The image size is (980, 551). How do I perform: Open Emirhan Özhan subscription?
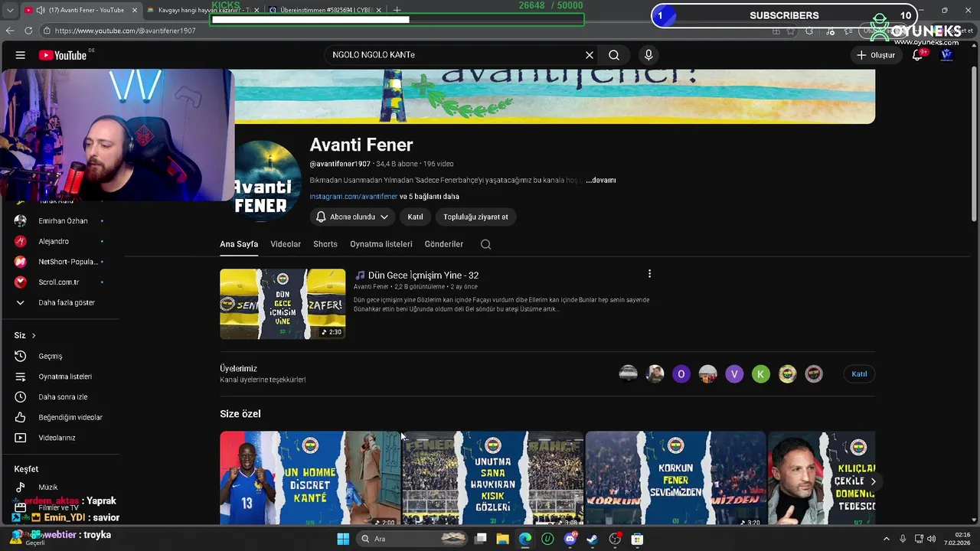tap(64, 221)
